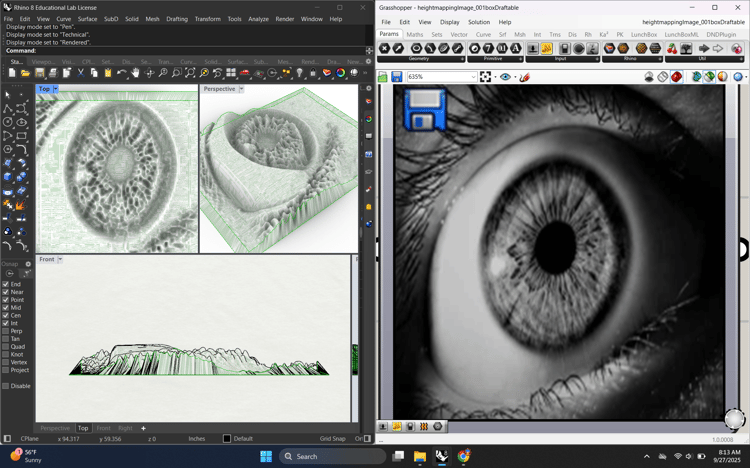This screenshot has height=468, width=750.
Task: Check the Disable osnap checkbox
Action: point(6,386)
